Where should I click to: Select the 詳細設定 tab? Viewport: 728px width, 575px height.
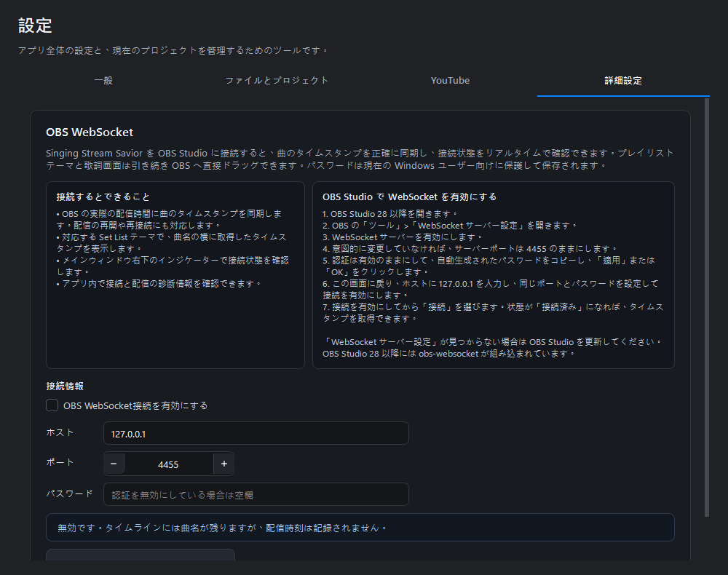623,80
